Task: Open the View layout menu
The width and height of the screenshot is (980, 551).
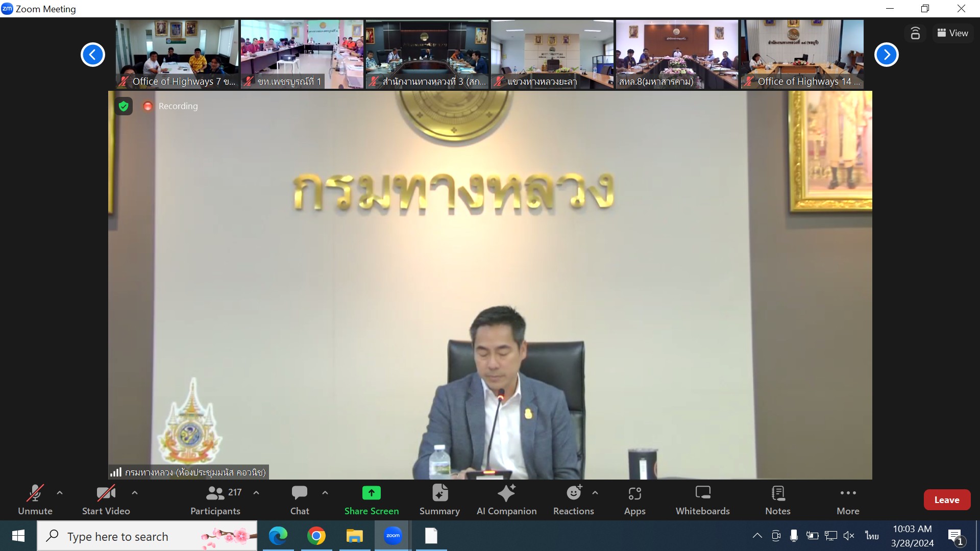Action: click(x=952, y=33)
